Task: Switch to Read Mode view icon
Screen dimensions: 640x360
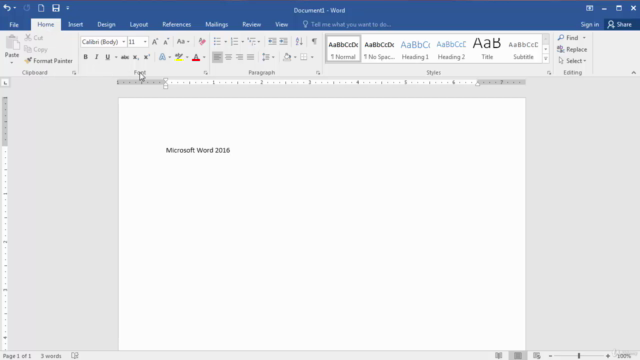Action: click(x=498, y=356)
